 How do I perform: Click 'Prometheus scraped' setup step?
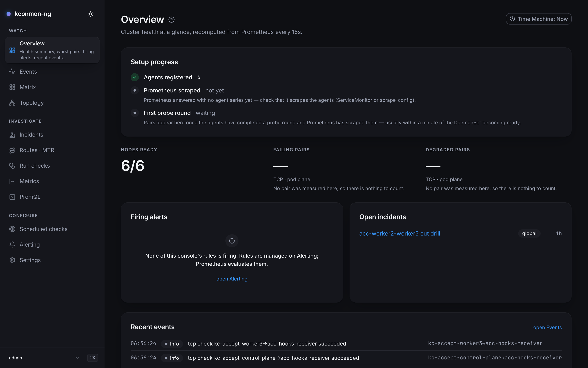pos(172,90)
